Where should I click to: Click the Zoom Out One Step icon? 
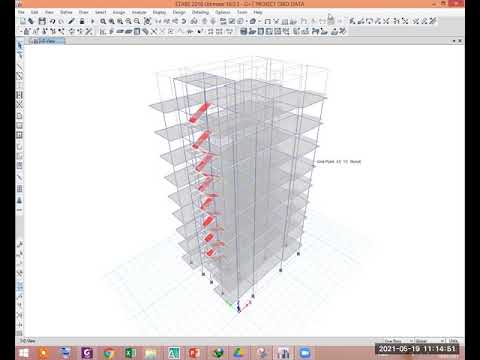pyautogui.click(x=137, y=21)
